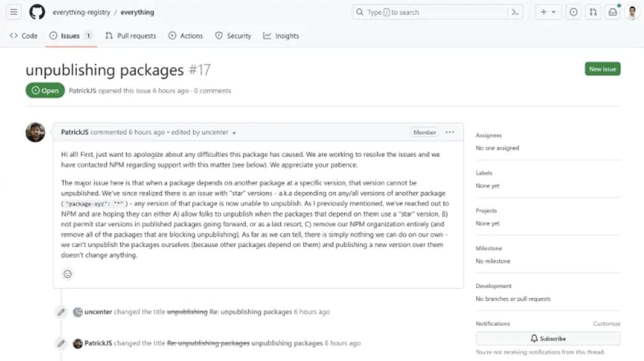
Task: Subscribe to this issue's notifications
Action: point(548,339)
